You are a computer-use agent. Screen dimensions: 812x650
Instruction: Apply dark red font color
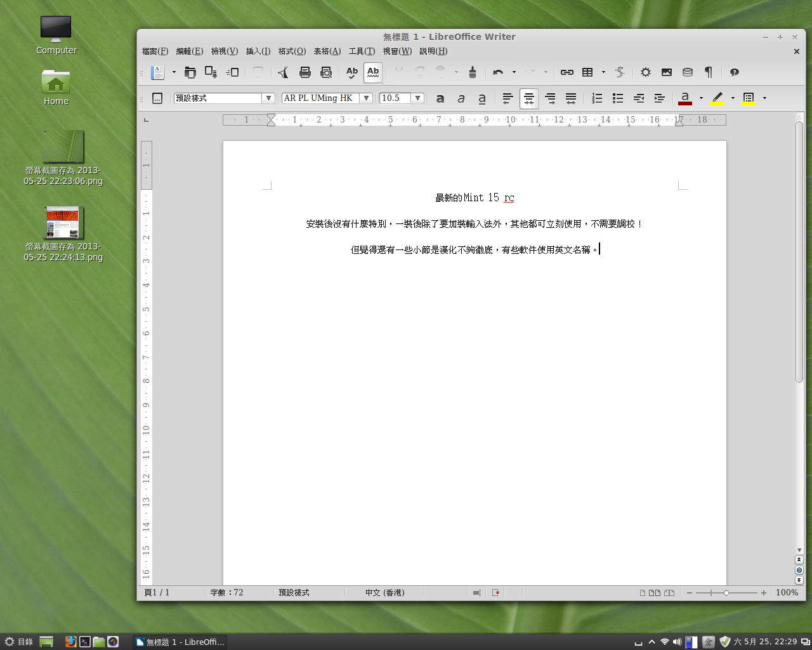pos(685,98)
